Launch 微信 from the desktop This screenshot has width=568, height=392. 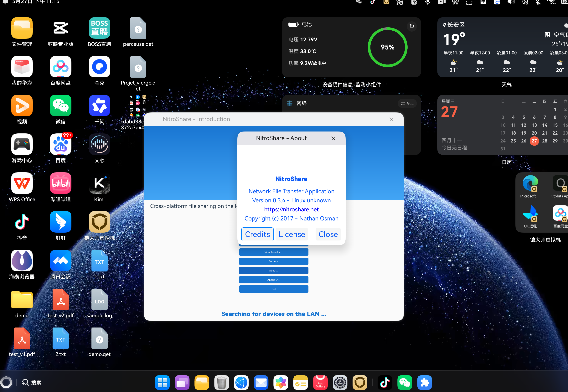[x=61, y=105]
